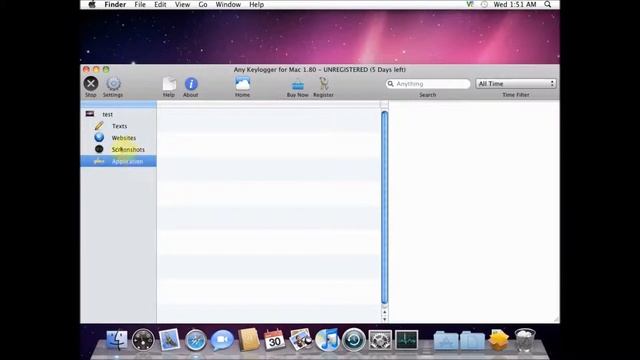The height and width of the screenshot is (360, 640).
Task: Open Address Book in the Dock
Action: coord(249,340)
